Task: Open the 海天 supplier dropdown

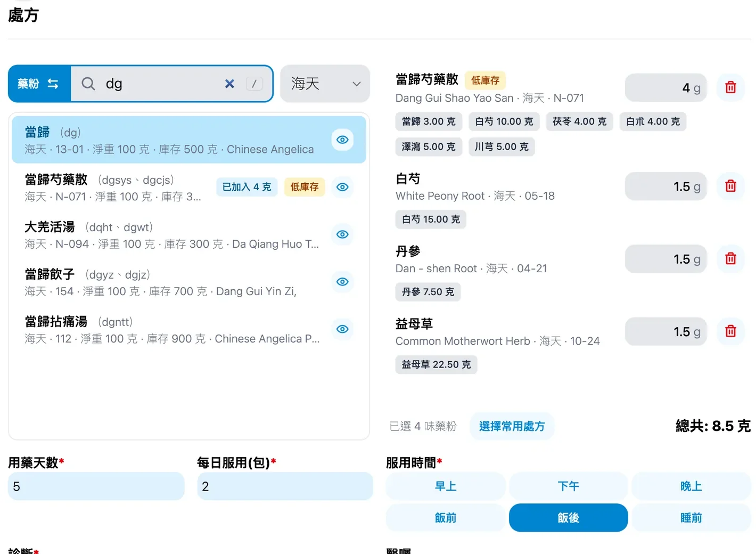Action: (x=325, y=84)
